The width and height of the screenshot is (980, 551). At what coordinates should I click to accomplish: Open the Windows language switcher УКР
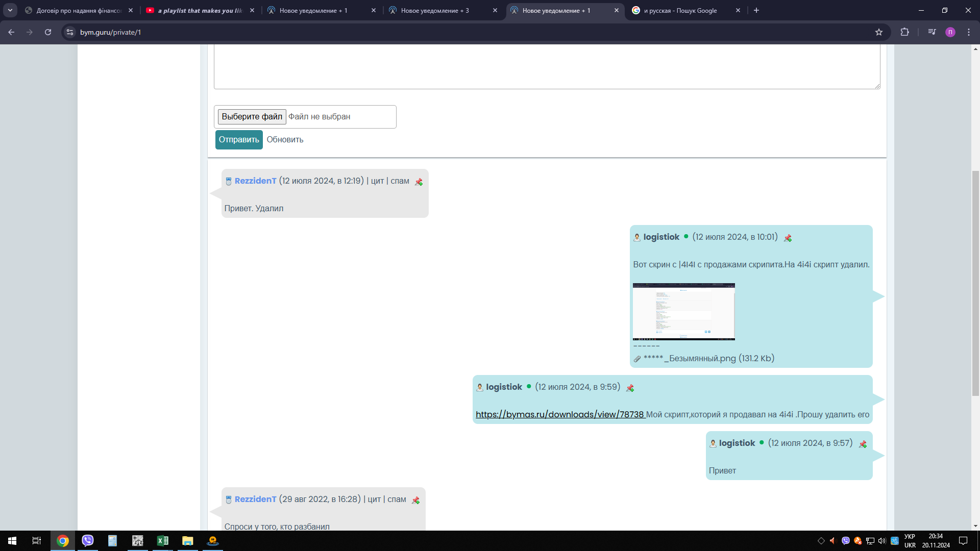tap(910, 541)
